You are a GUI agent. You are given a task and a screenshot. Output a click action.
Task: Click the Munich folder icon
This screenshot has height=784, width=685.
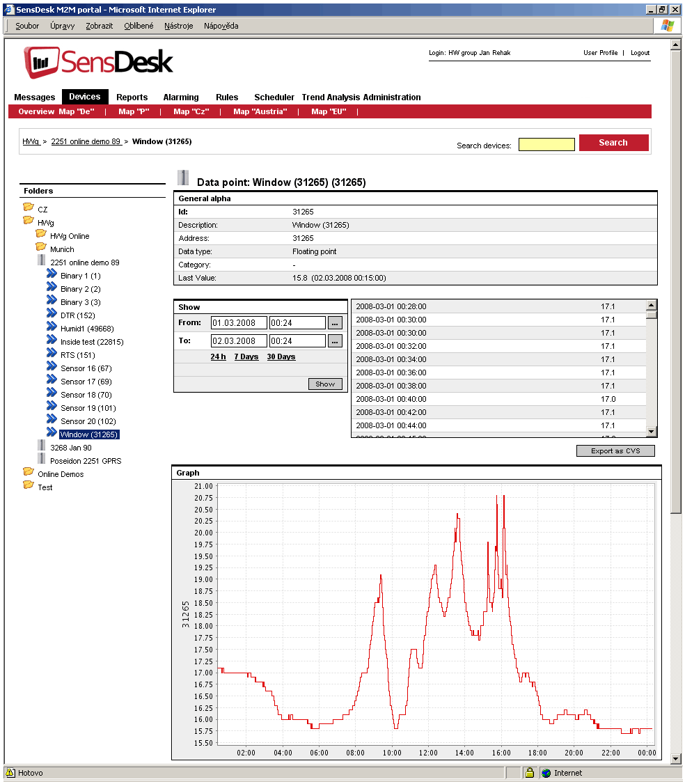[41, 247]
